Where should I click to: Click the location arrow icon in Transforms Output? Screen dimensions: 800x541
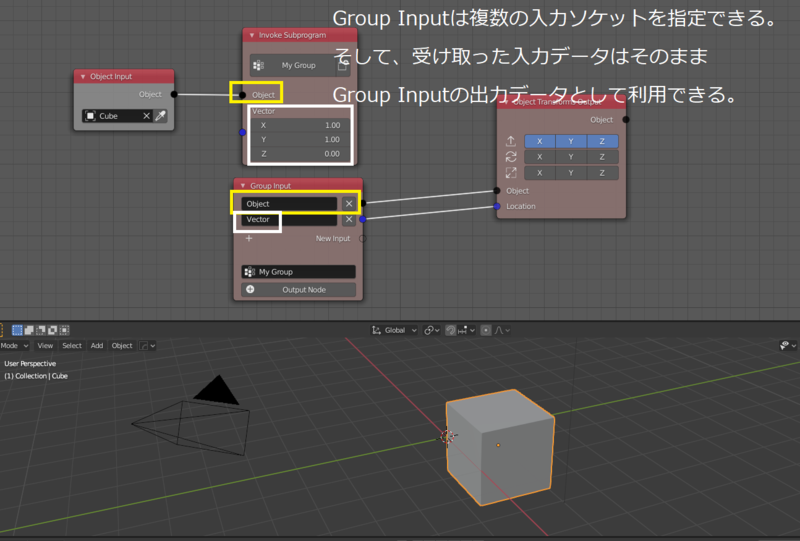(x=511, y=141)
